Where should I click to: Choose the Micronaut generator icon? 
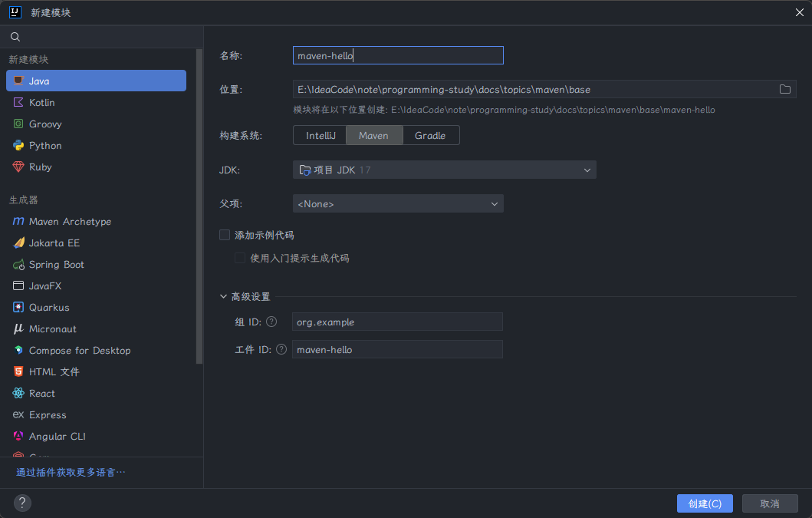18,328
